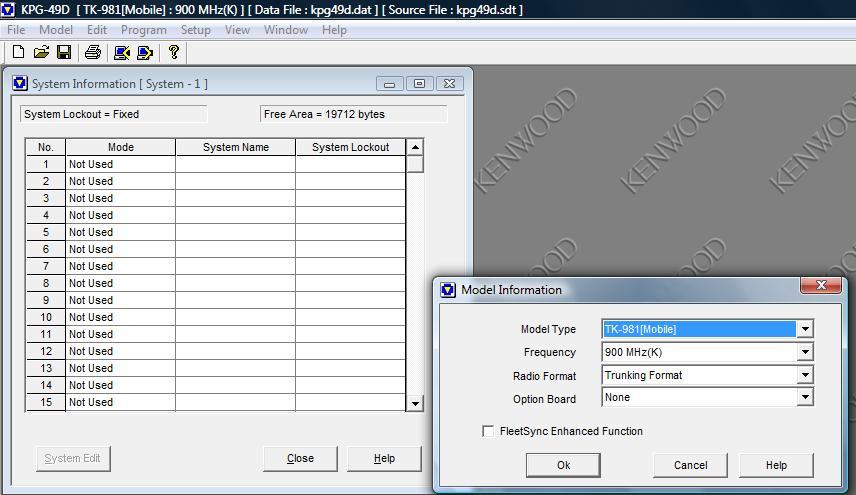Open the Model menu
The height and width of the screenshot is (495, 856).
[56, 30]
